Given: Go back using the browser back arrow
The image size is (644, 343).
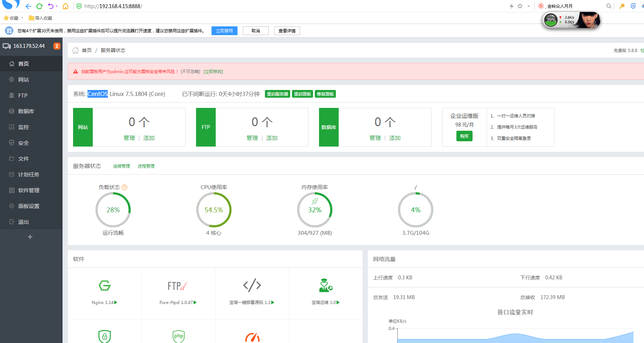Looking at the screenshot, I should pos(28,6).
